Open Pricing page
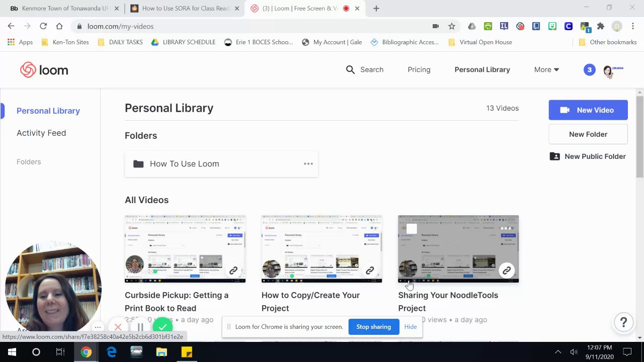The height and width of the screenshot is (362, 644). coord(419,69)
